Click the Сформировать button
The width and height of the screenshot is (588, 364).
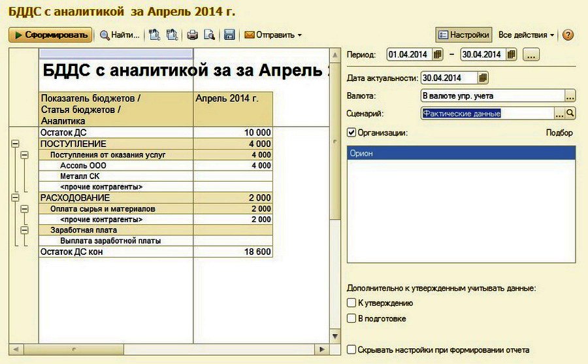point(50,35)
